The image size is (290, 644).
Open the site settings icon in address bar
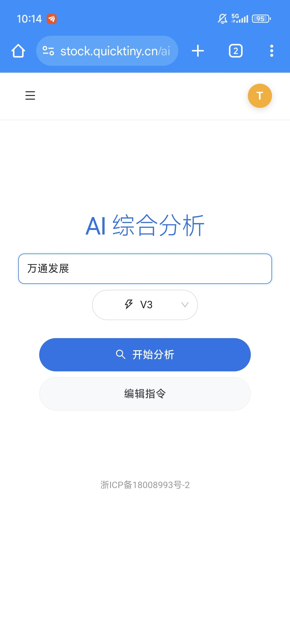(x=48, y=51)
